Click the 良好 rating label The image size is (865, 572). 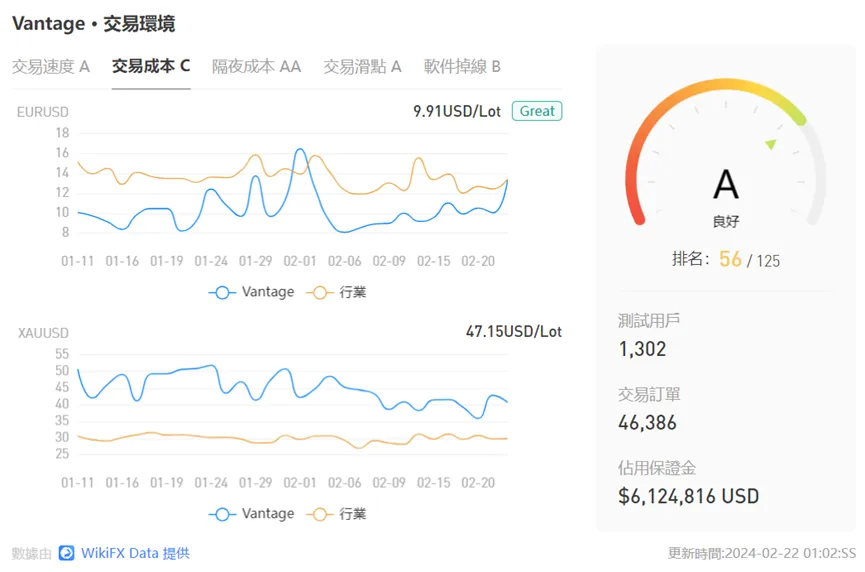pos(726,222)
